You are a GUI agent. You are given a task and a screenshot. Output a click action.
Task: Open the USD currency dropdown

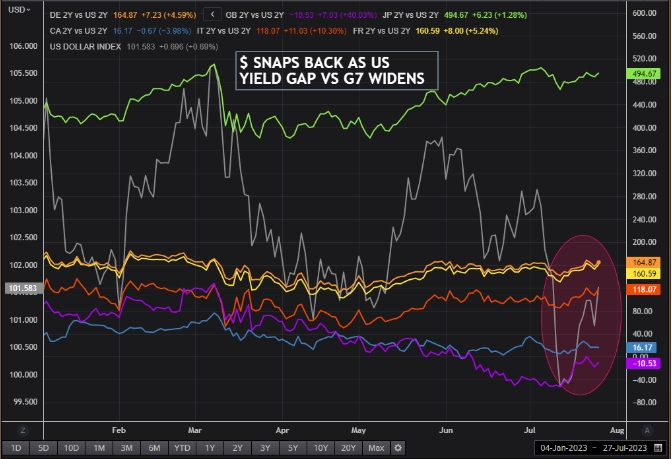click(x=17, y=10)
